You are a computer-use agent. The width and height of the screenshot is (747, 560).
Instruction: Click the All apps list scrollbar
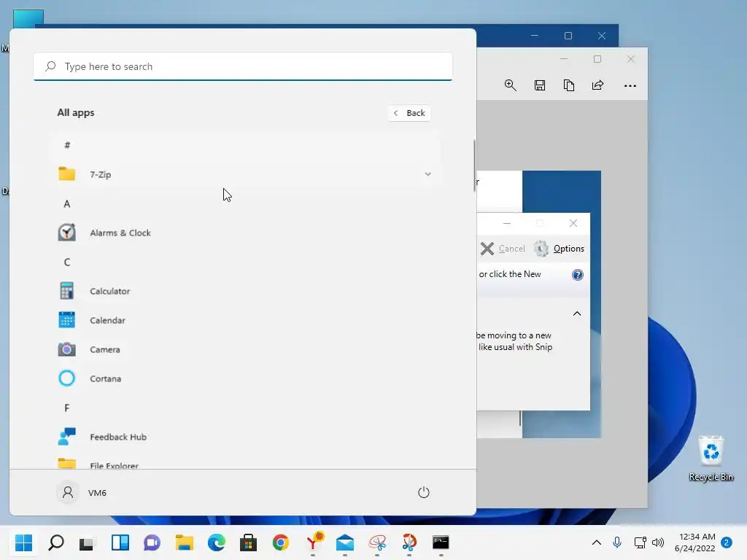pos(474,166)
